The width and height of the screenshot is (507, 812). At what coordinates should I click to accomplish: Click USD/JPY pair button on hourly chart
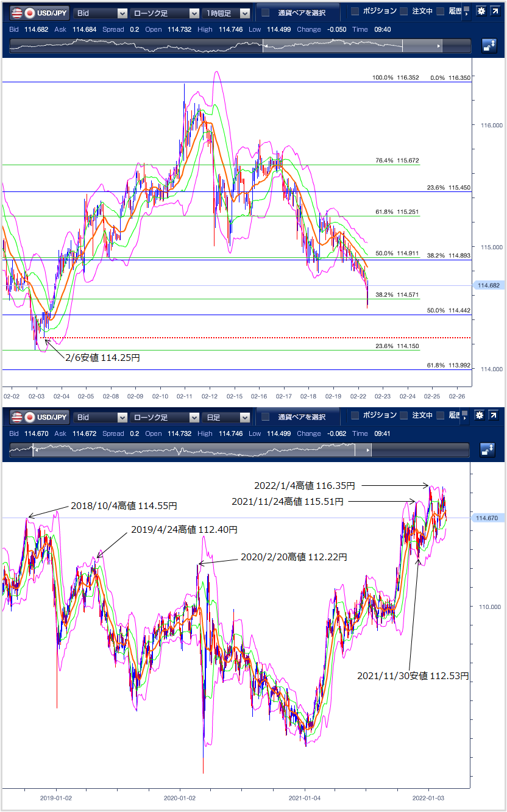tap(40, 13)
